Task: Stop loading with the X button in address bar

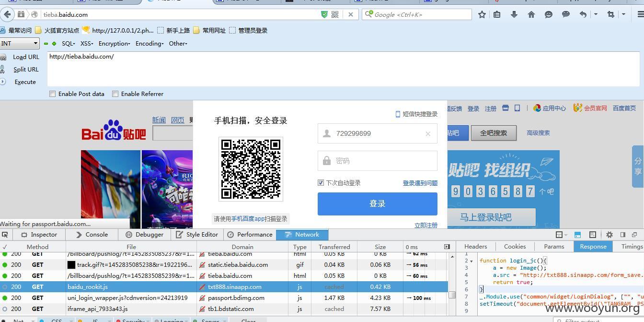Action: pos(350,14)
